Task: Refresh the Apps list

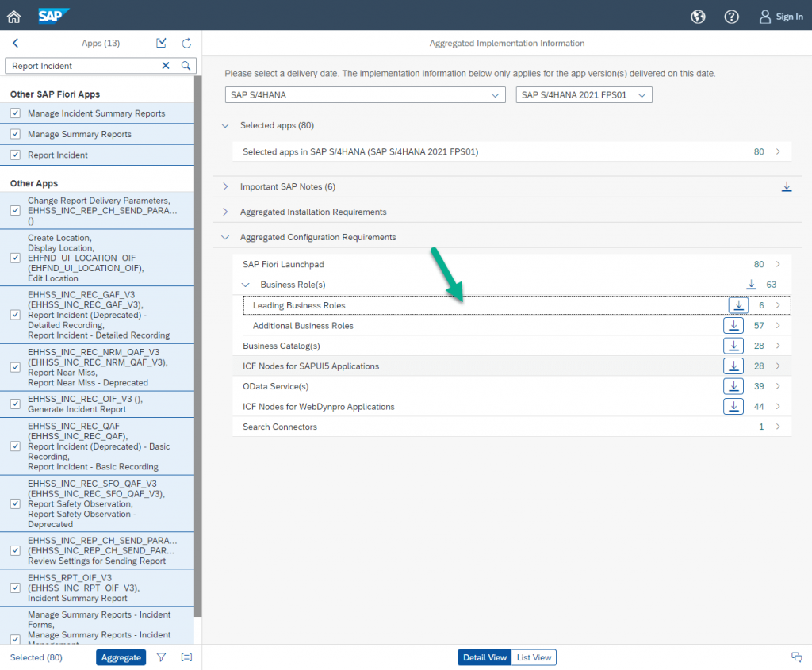Action: pos(186,43)
